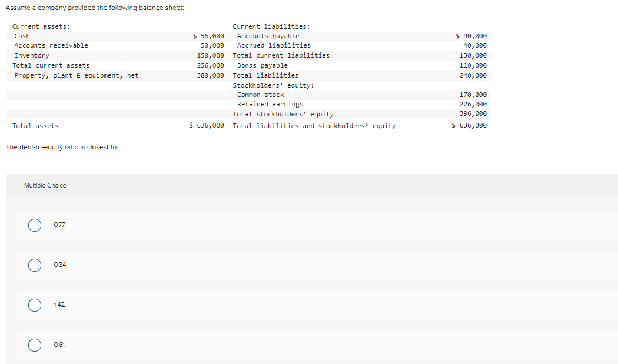Click the Retained earnings value 226,000
618x364 pixels.
[x=473, y=105]
